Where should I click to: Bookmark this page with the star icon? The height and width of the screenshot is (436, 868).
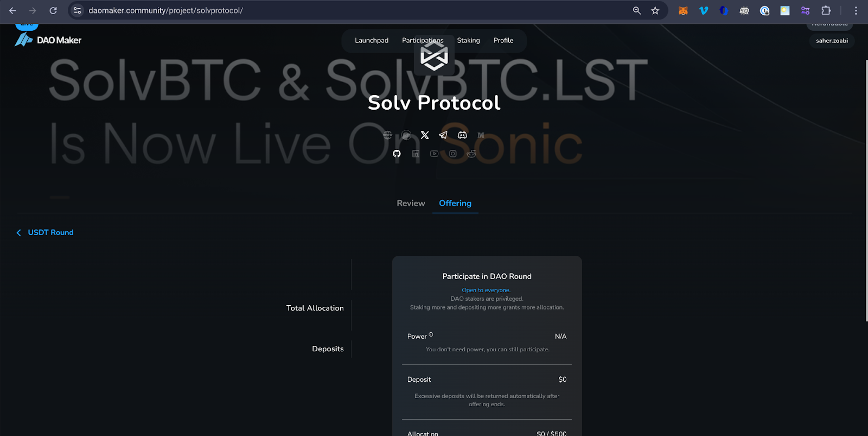[x=655, y=10]
